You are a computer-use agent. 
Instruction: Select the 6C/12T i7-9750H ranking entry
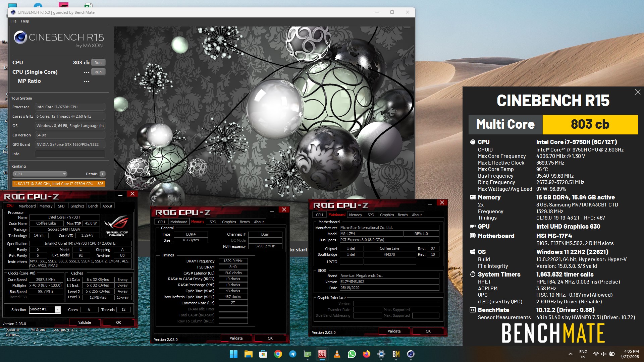click(x=59, y=184)
